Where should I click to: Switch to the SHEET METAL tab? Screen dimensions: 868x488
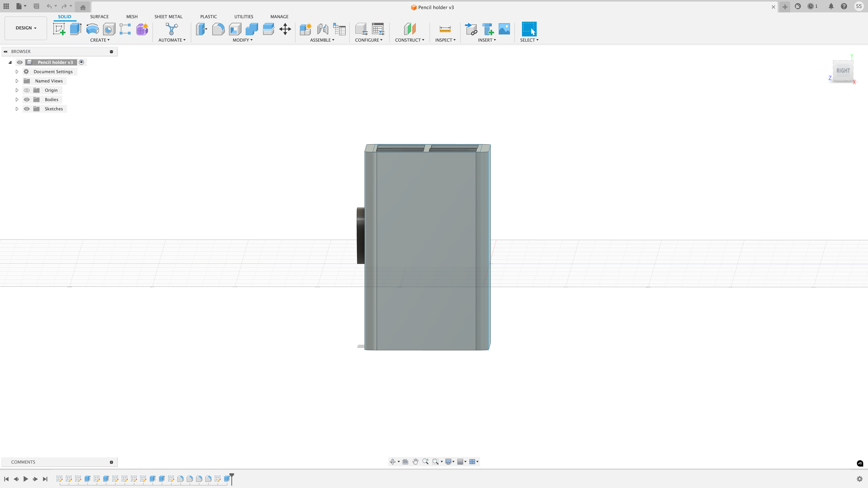pos(168,16)
